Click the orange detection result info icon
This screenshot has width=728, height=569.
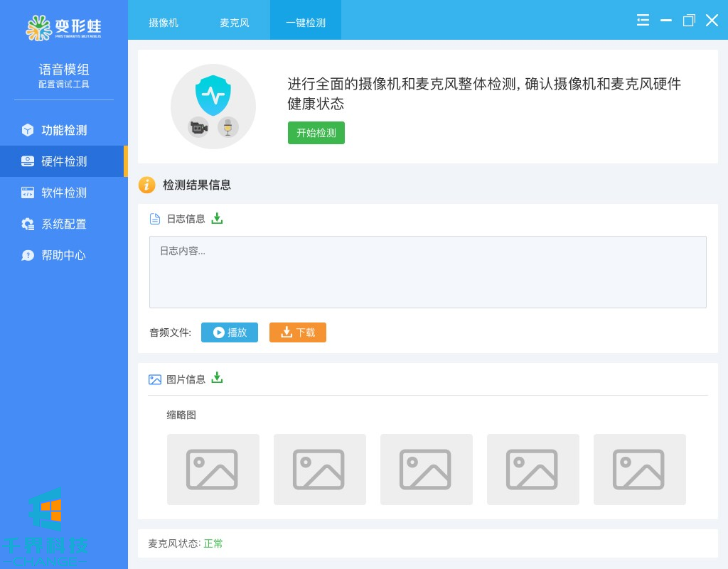(146, 185)
